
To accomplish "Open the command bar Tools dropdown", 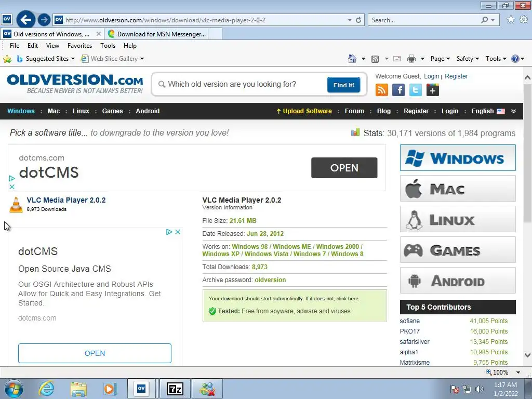I will pyautogui.click(x=496, y=59).
